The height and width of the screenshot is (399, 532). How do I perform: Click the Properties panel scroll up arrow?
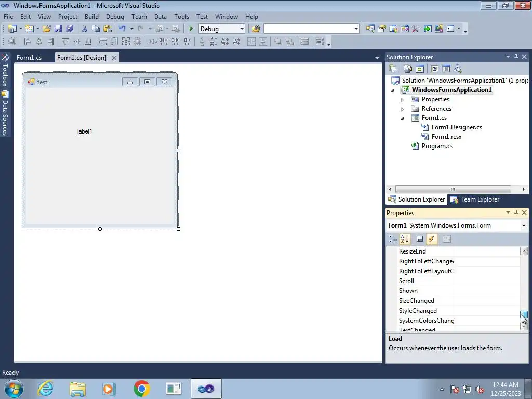click(x=524, y=251)
